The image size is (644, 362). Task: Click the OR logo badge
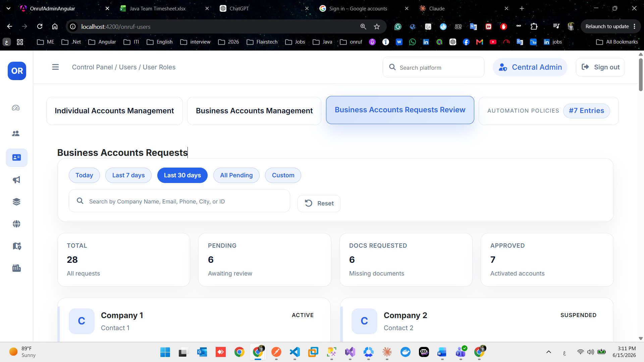pos(17,71)
